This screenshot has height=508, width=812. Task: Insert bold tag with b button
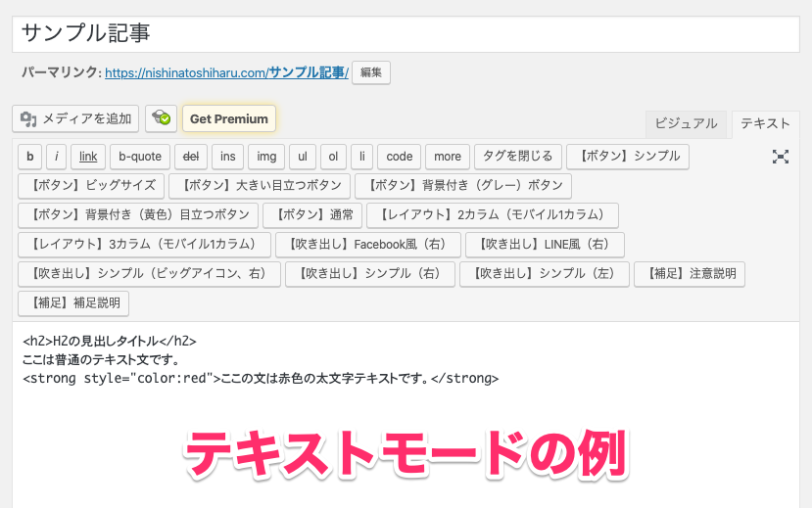click(29, 157)
